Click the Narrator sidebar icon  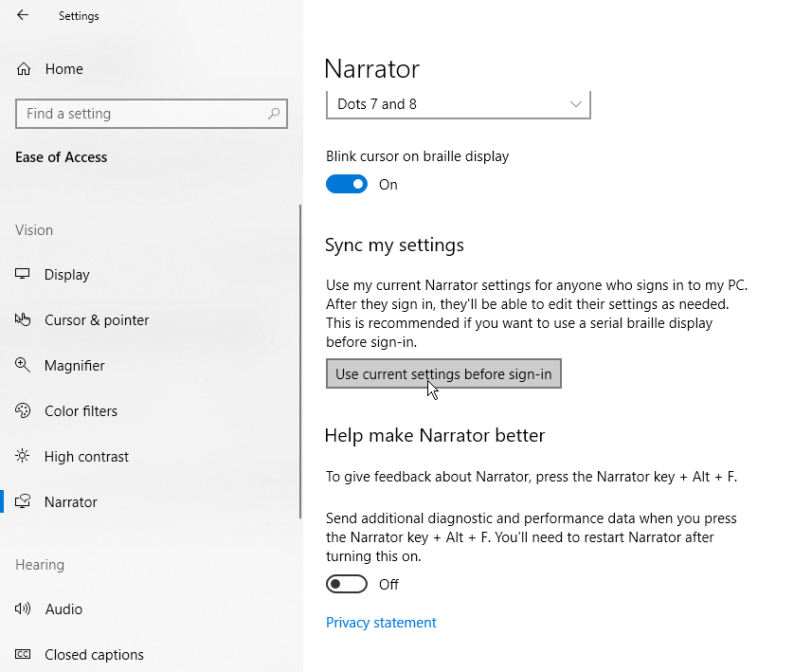23,501
